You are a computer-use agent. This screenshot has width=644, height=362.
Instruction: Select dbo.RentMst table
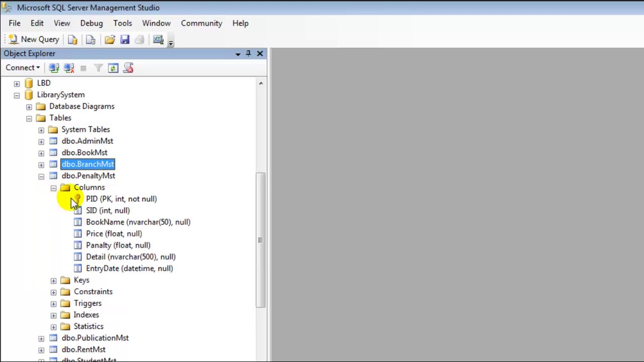84,349
